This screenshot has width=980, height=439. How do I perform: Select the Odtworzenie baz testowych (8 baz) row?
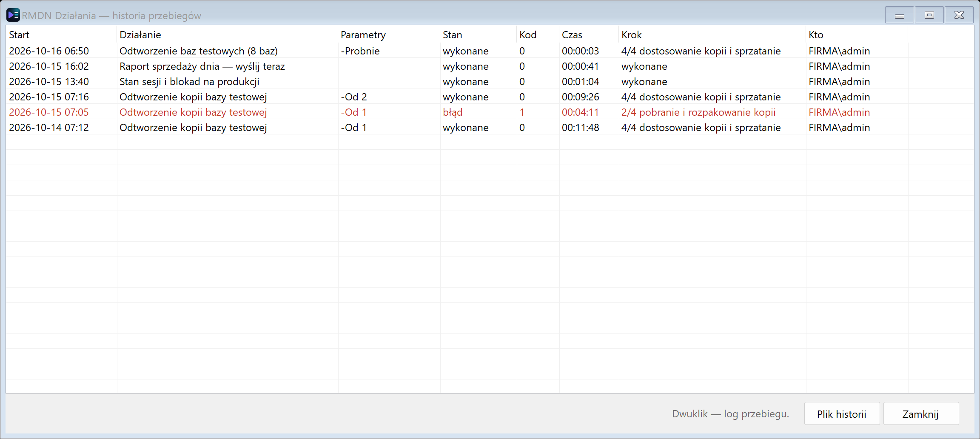click(x=490, y=51)
